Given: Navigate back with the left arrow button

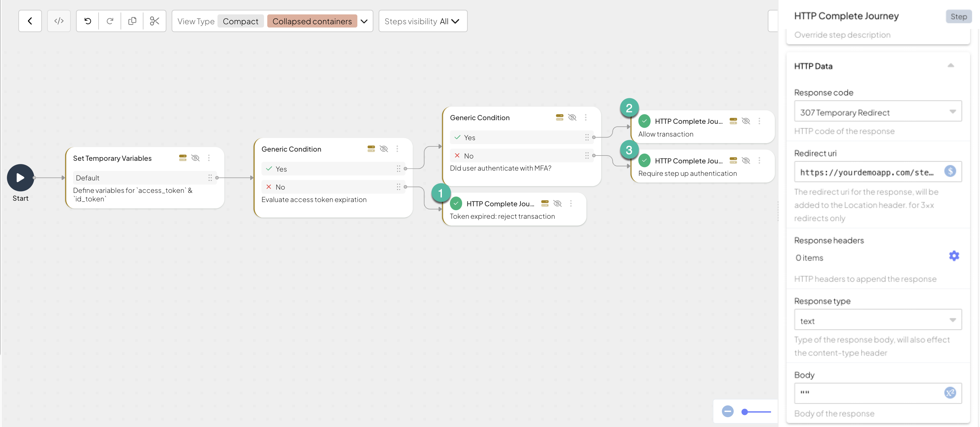Looking at the screenshot, I should 30,21.
